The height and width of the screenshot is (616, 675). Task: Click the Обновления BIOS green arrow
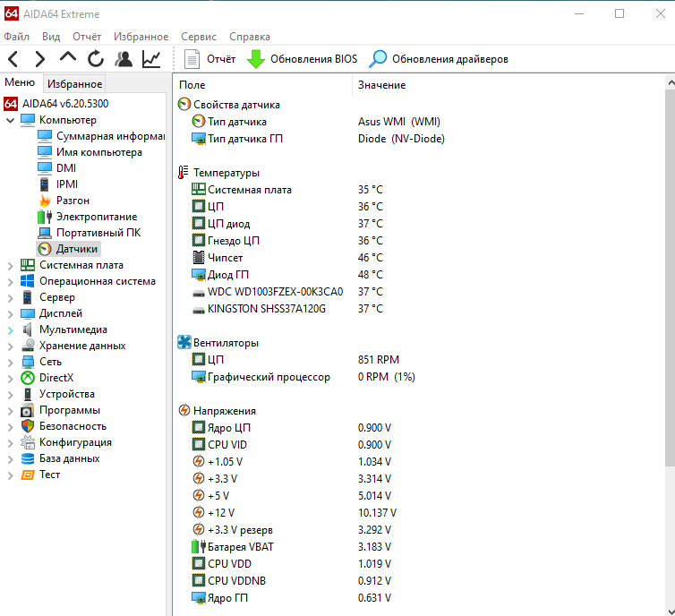tap(256, 59)
